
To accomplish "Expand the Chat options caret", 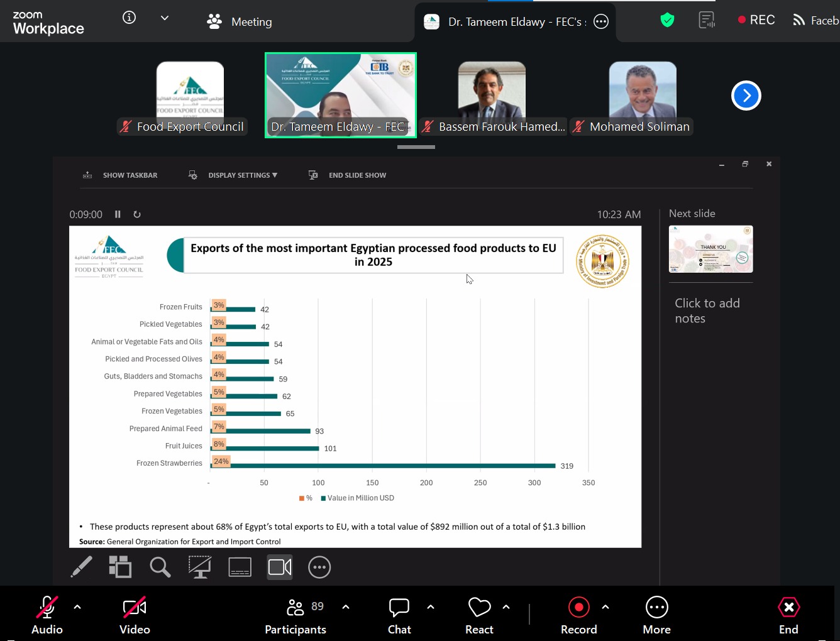I will (431, 607).
